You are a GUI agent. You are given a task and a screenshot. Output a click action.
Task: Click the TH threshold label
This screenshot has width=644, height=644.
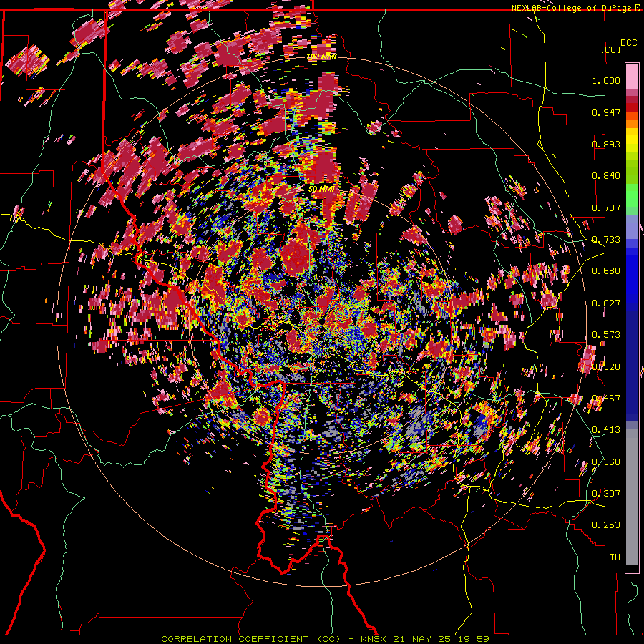click(615, 557)
